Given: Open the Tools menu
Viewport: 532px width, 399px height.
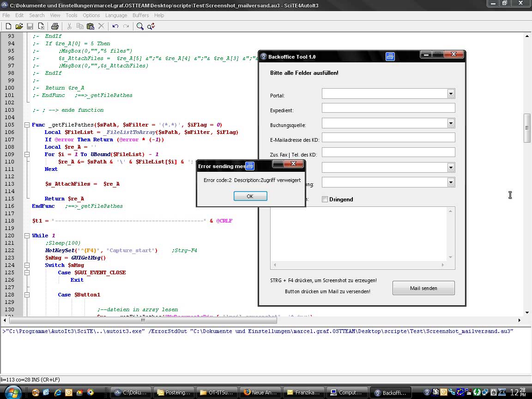Looking at the screenshot, I should (72, 15).
